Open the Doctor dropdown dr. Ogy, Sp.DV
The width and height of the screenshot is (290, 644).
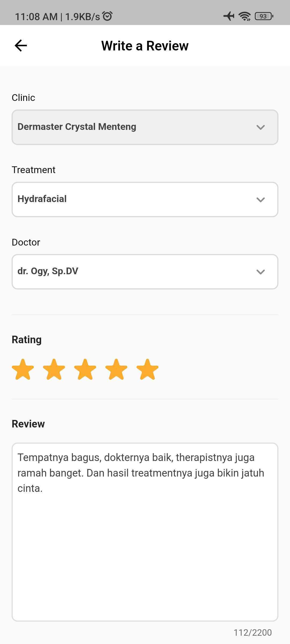pos(145,272)
